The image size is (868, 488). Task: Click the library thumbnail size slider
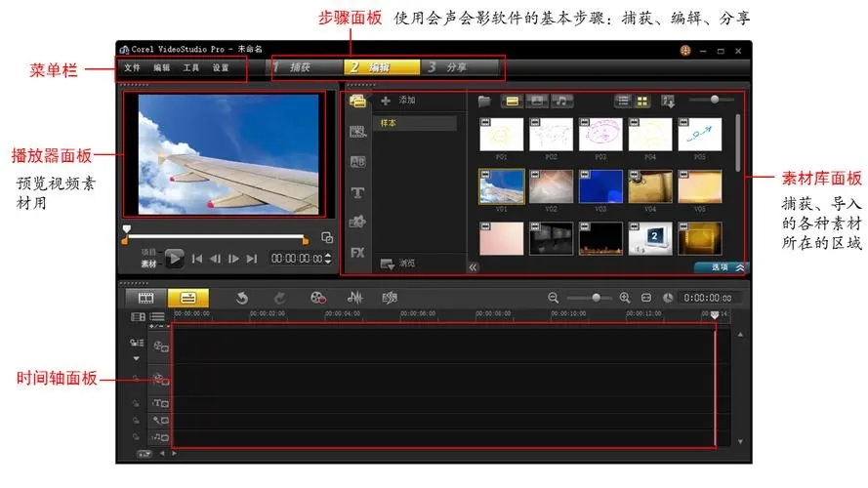coord(715,100)
